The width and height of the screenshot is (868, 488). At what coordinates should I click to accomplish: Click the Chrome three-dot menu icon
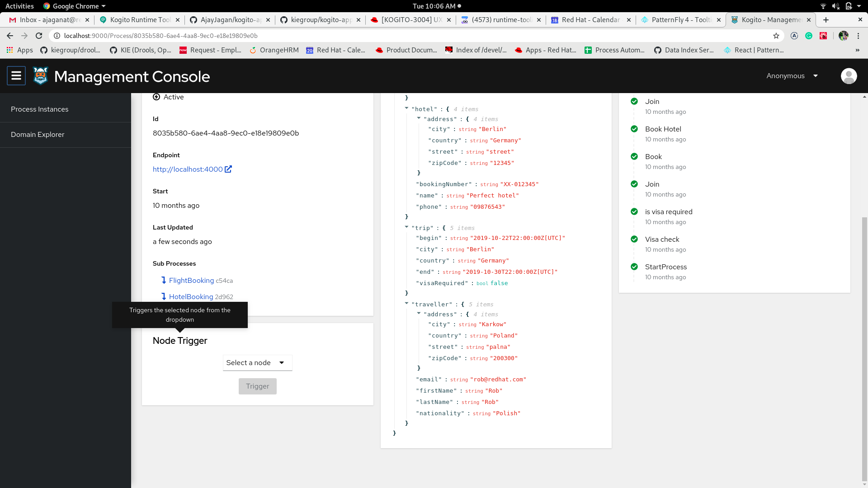tap(859, 36)
